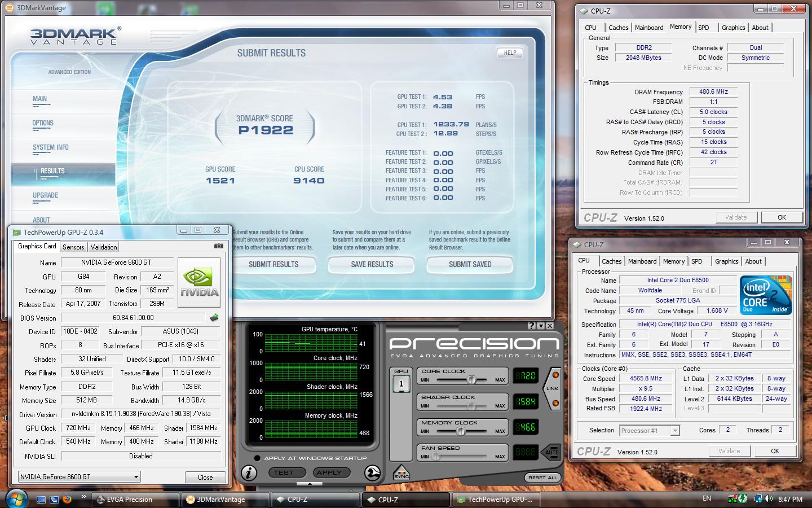Click the GPU name field NVIDIA GeForce 8600 GT
812x508 pixels.
(x=117, y=262)
